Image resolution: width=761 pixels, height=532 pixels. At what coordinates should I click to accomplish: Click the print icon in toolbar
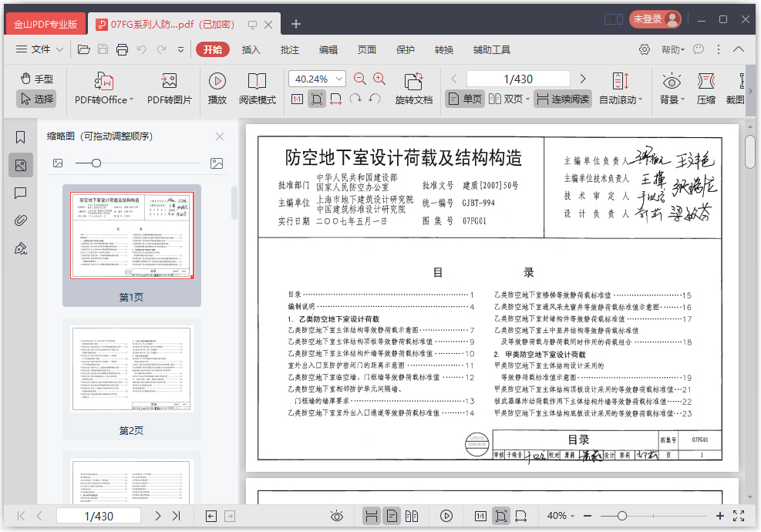coord(122,50)
